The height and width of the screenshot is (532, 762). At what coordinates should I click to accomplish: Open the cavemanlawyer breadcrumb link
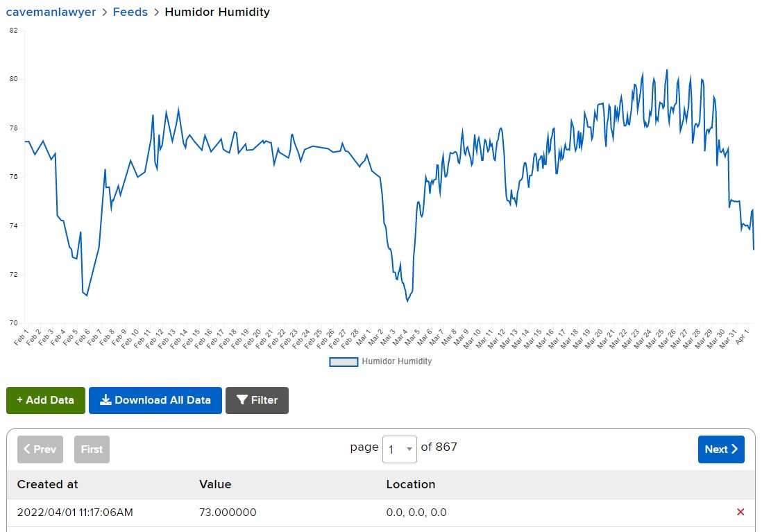51,12
